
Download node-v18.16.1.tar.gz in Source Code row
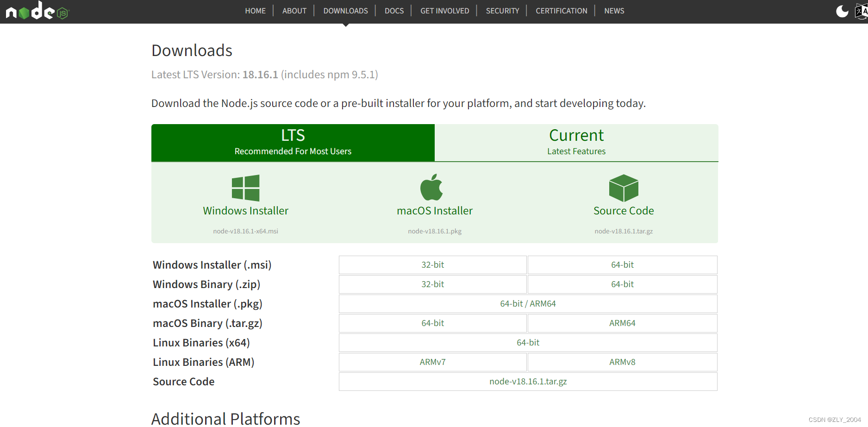528,382
